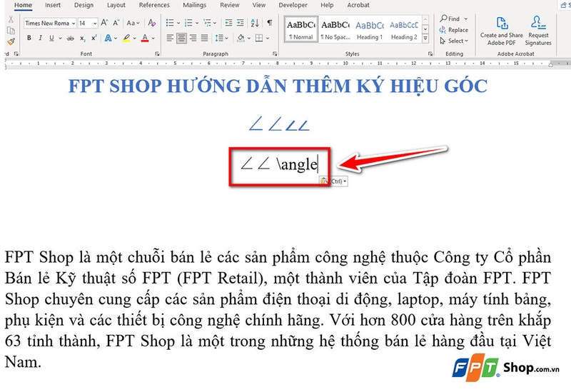Screen dimensions: 571x392
Task: Increase paragraph indent
Action: (x=241, y=23)
